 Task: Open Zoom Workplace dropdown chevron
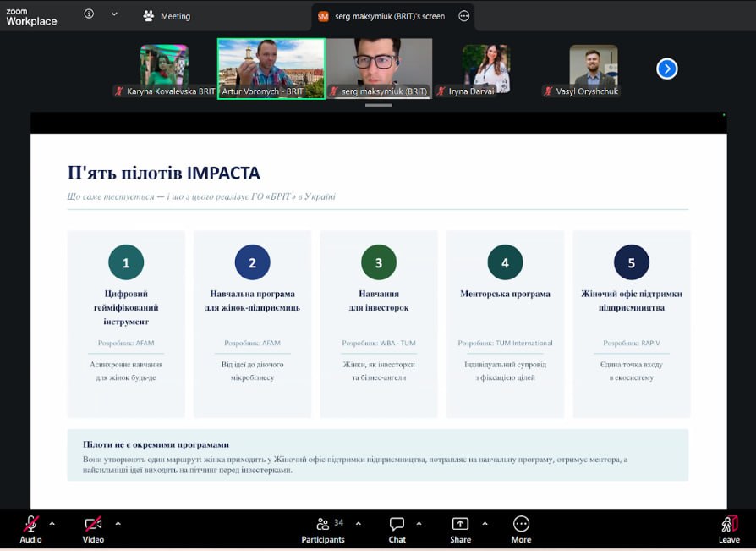point(114,14)
